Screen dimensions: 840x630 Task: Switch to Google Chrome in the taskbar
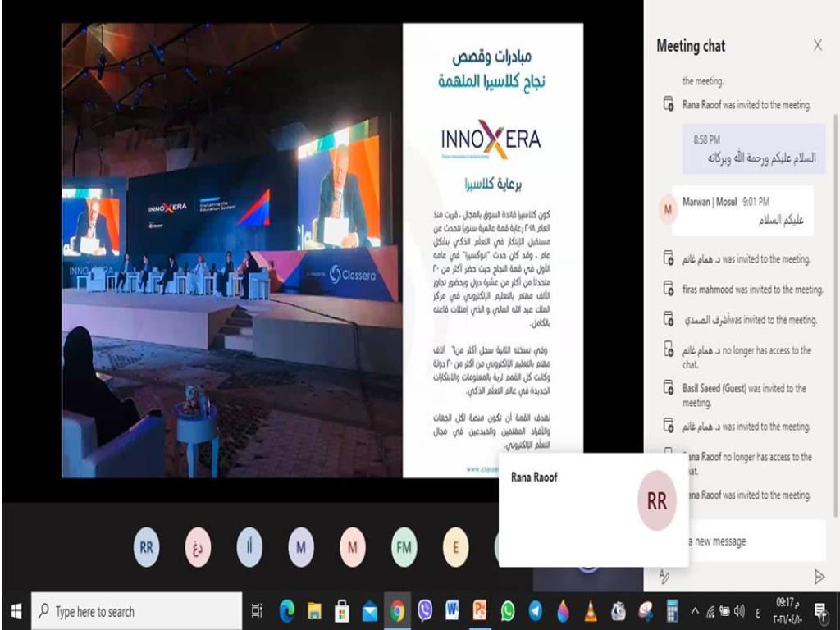pos(397,611)
